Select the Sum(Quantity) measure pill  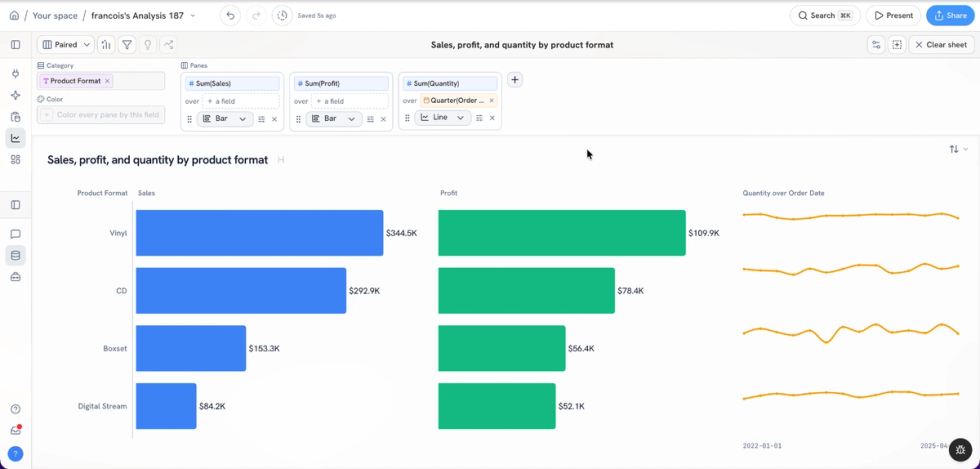[x=450, y=83]
